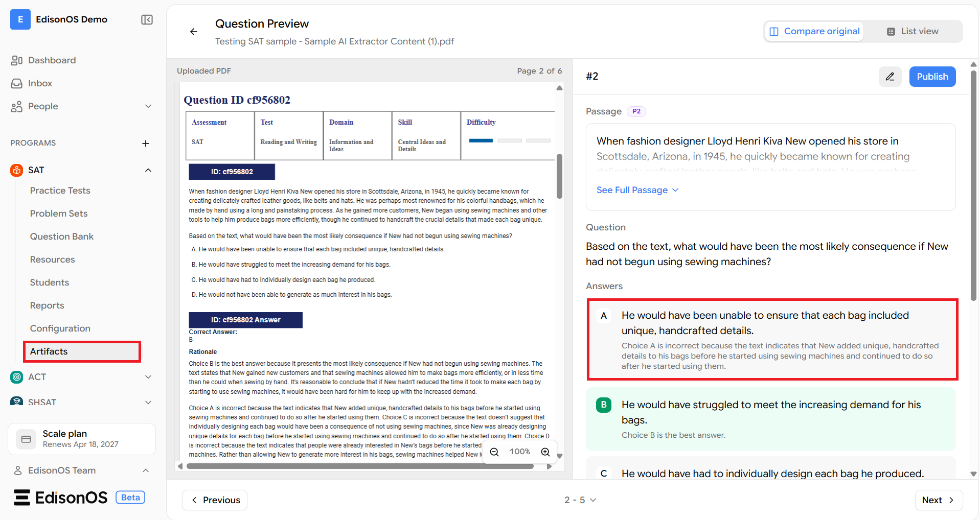
Task: Open Question Bank in the SAT menu
Action: pos(62,237)
